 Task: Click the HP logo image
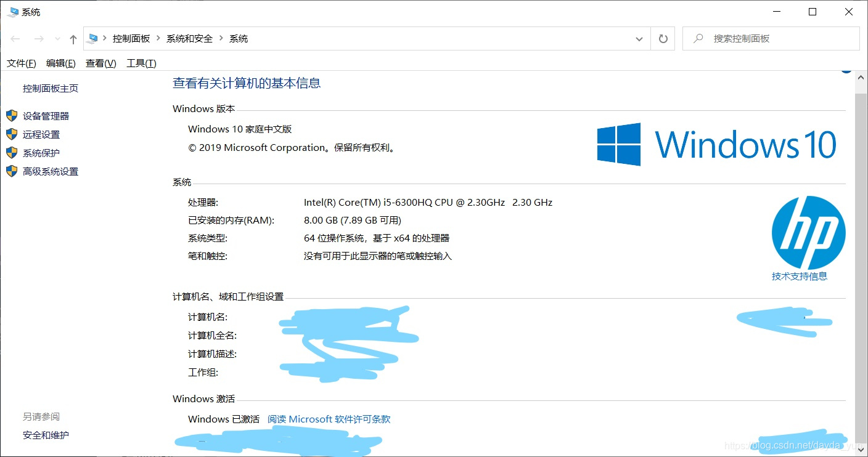[808, 232]
